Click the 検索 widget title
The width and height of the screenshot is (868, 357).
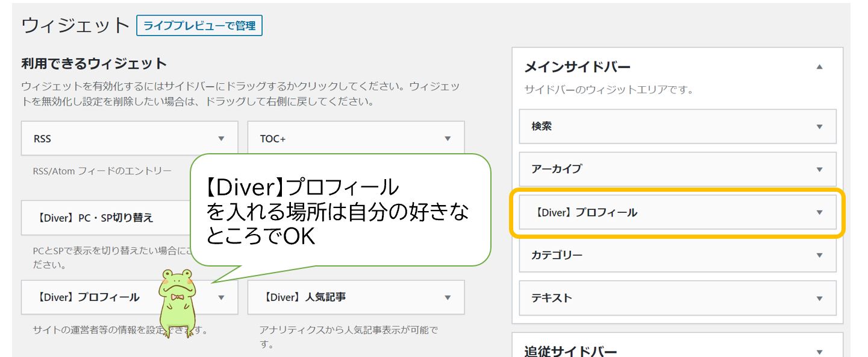click(x=542, y=127)
